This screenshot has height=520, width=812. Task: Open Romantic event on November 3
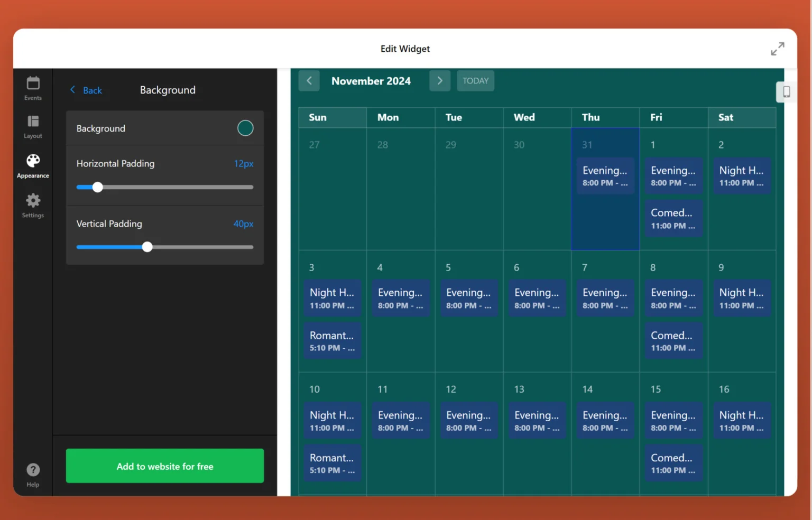coord(332,341)
